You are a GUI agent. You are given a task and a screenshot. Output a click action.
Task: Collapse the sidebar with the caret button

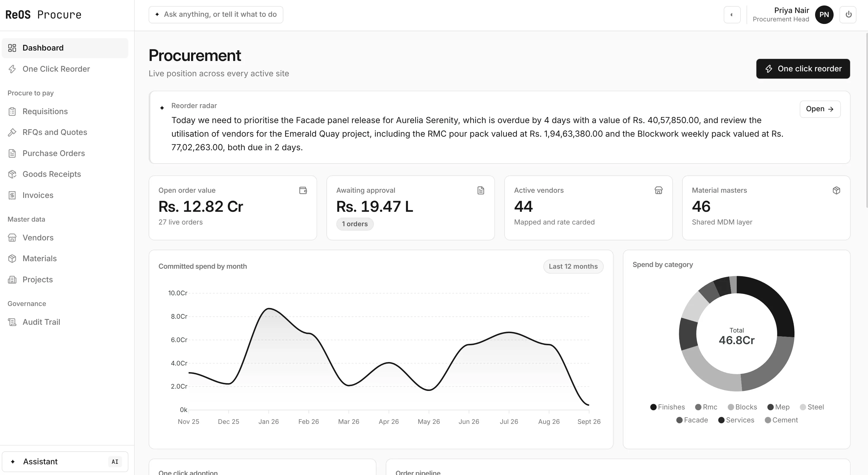732,14
